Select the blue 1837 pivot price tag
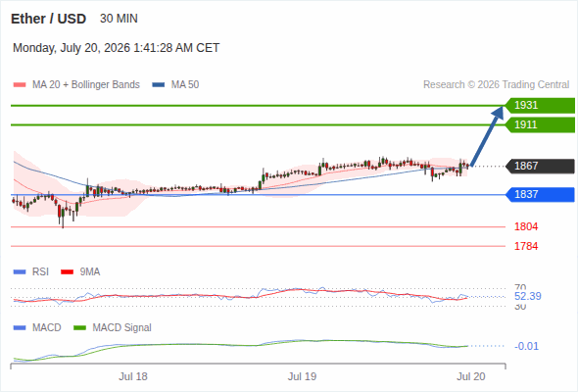This screenshot has width=578, height=392. tap(540, 195)
